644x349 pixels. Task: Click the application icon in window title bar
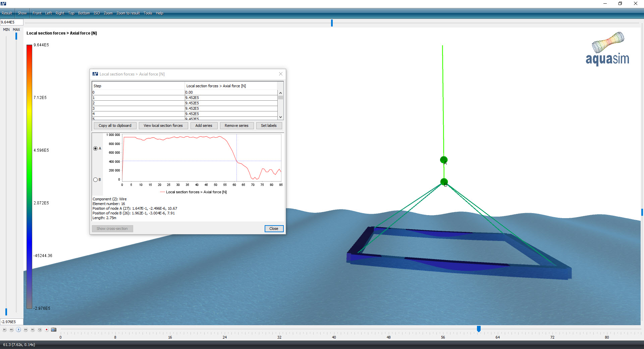point(3,3)
